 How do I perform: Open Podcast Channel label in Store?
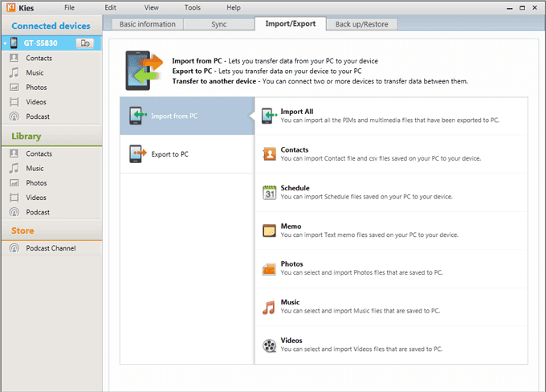51,248
